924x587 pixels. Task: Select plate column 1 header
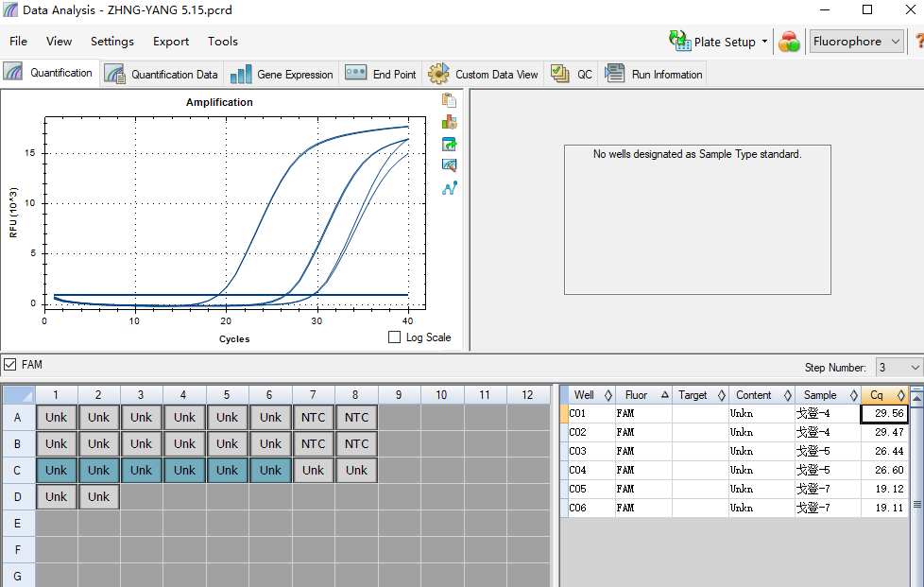point(56,395)
